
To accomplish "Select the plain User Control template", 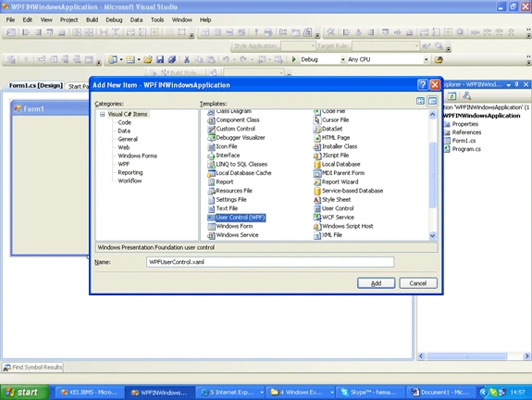I will [x=333, y=208].
